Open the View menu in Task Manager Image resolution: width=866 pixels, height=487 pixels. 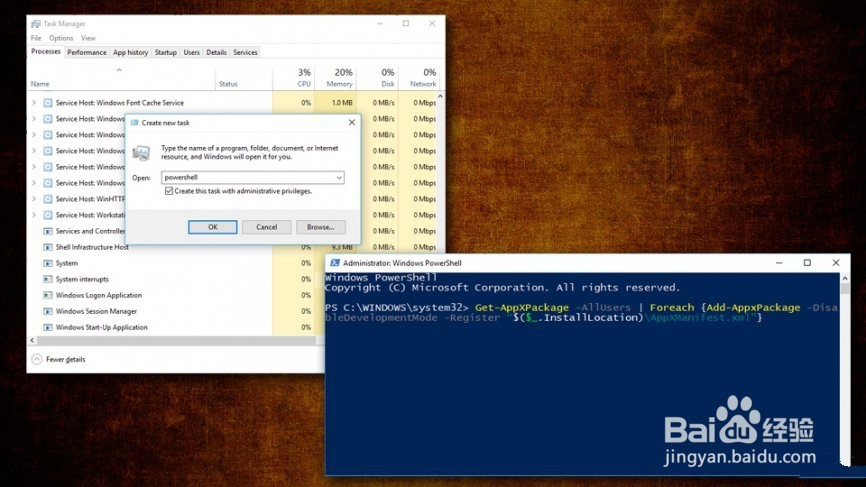pyautogui.click(x=88, y=38)
